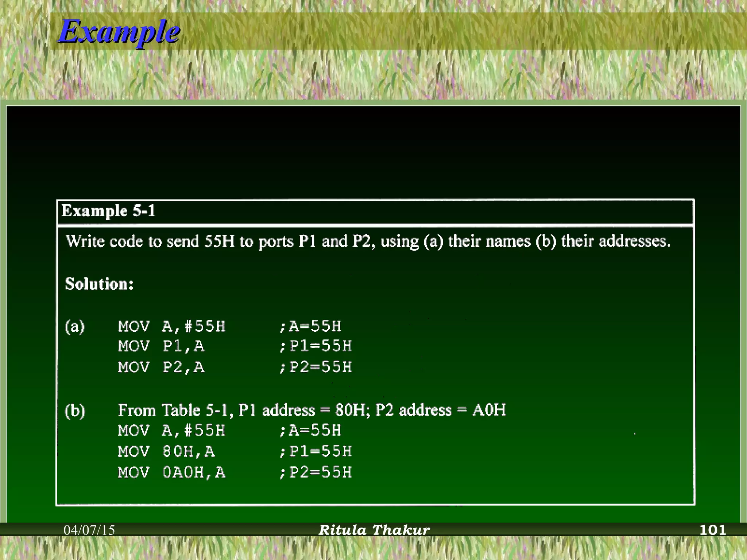Click the 'MOV A,#55H' instruction in part (b)
Viewport: 747px width, 560px height.
tap(171, 431)
